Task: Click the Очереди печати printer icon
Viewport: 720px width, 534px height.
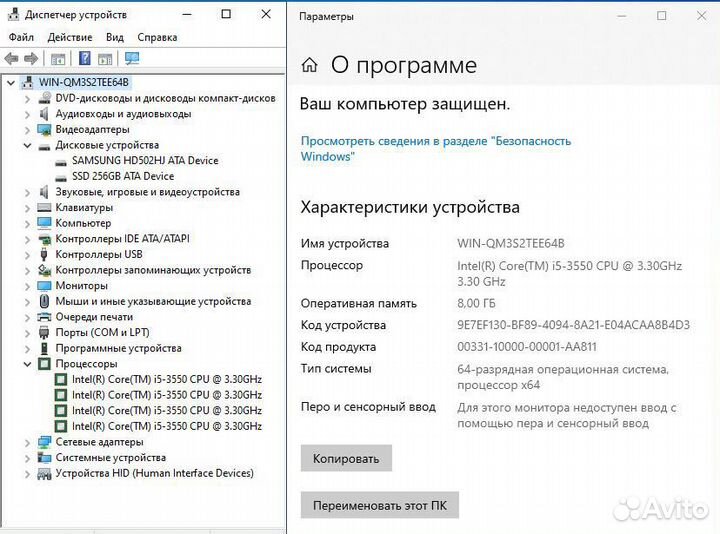Action: pyautogui.click(x=45, y=317)
